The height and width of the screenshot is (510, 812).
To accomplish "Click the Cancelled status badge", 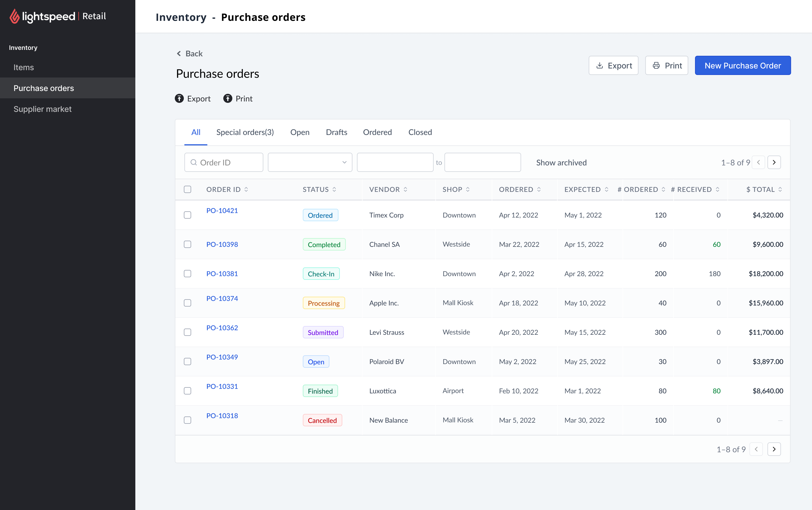I will point(322,420).
